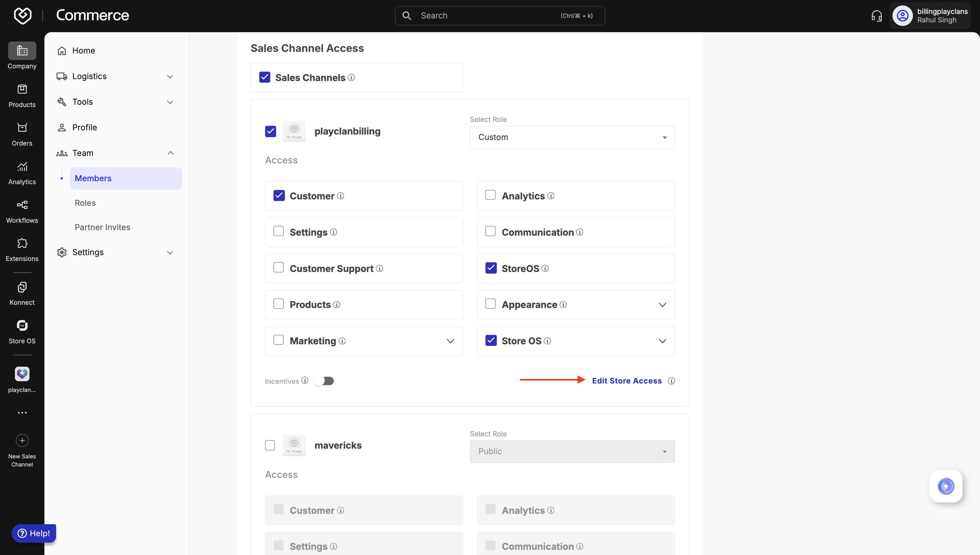Go to Partner Invites

[102, 227]
